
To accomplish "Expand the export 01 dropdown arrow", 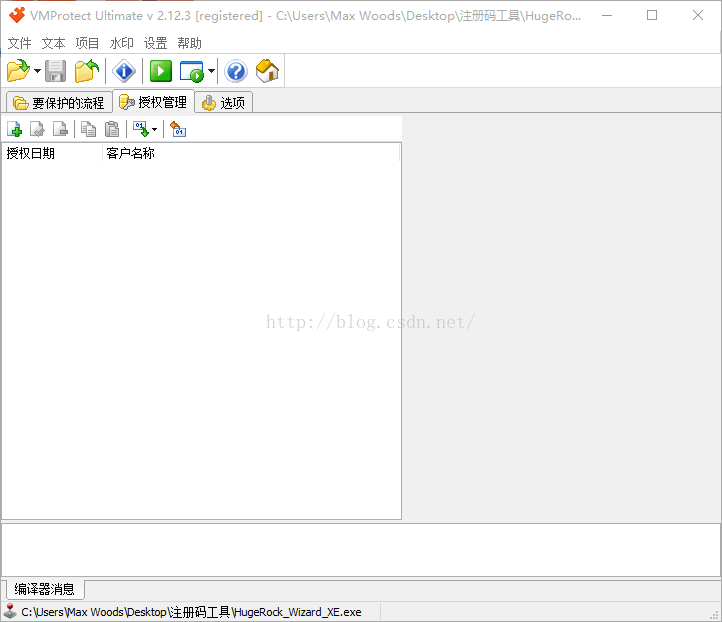I will pos(154,129).
